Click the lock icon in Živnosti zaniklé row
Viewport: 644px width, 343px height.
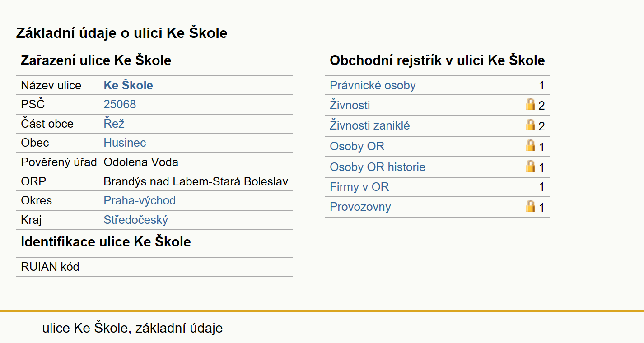(x=531, y=125)
